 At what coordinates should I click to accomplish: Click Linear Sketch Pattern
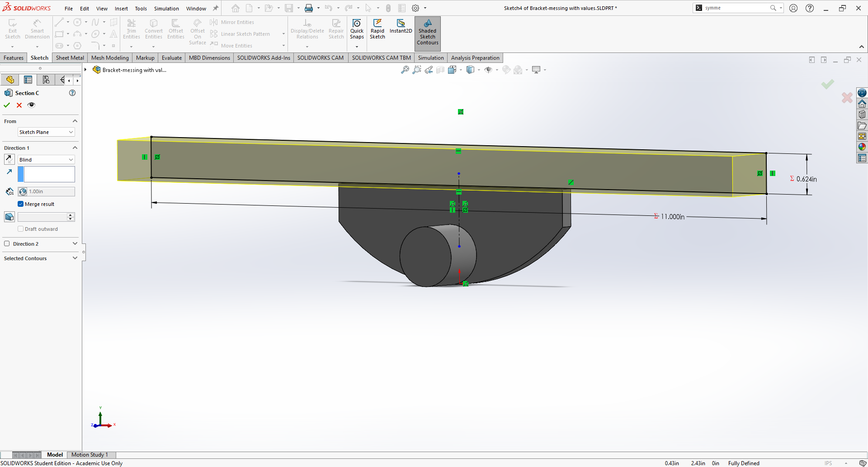click(x=240, y=34)
